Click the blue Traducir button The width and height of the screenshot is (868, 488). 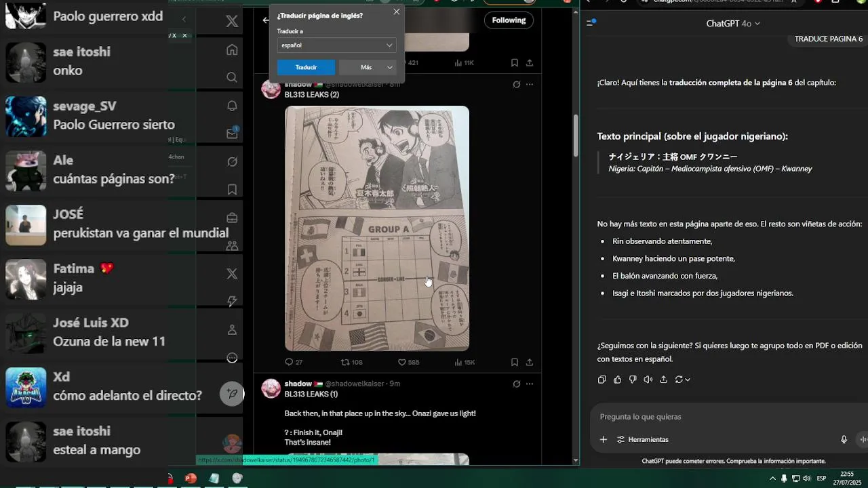[x=306, y=67]
